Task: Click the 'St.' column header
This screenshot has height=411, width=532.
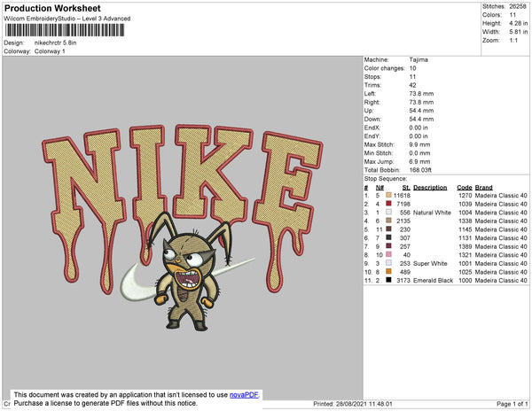Action: 406,188
